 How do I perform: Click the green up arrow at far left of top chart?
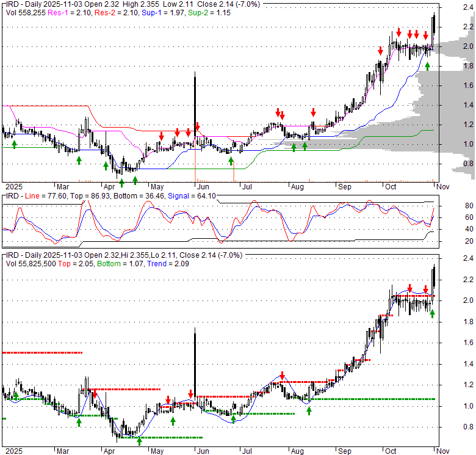[15, 145]
